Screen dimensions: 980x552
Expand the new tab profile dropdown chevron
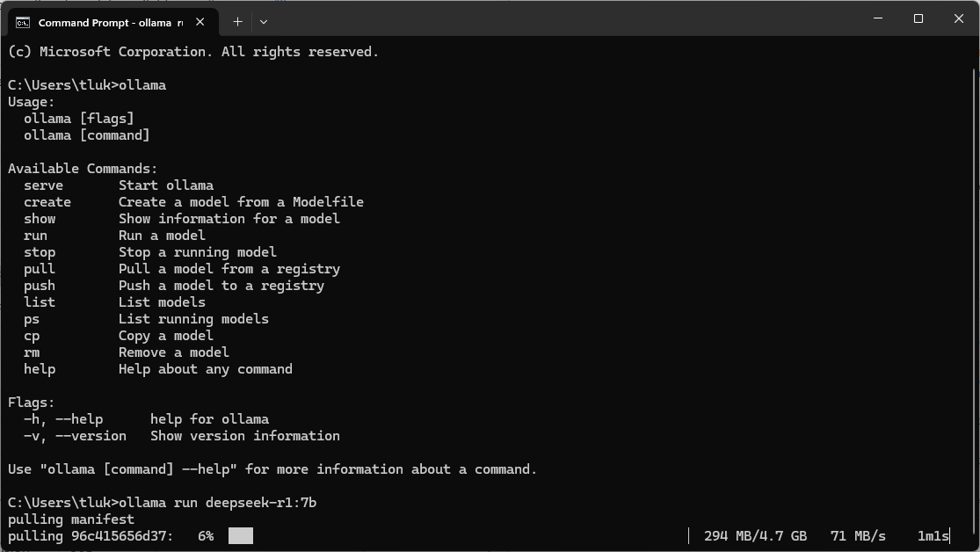coord(264,22)
